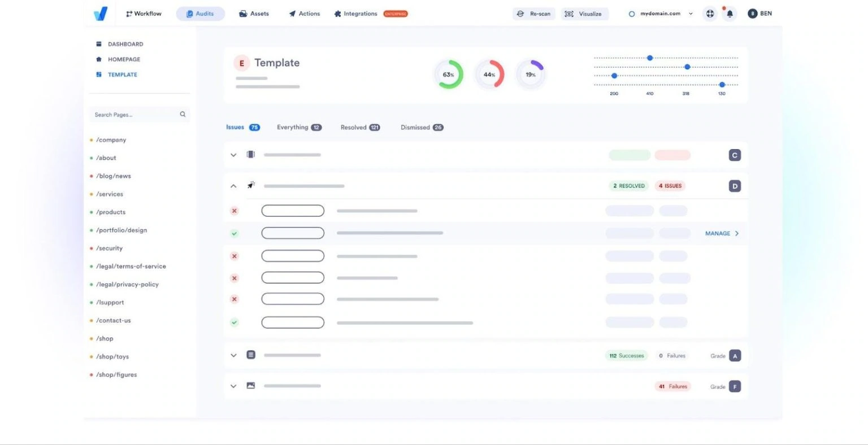Click the green check in the MANAGE row
The height and width of the screenshot is (445, 868).
[234, 233]
